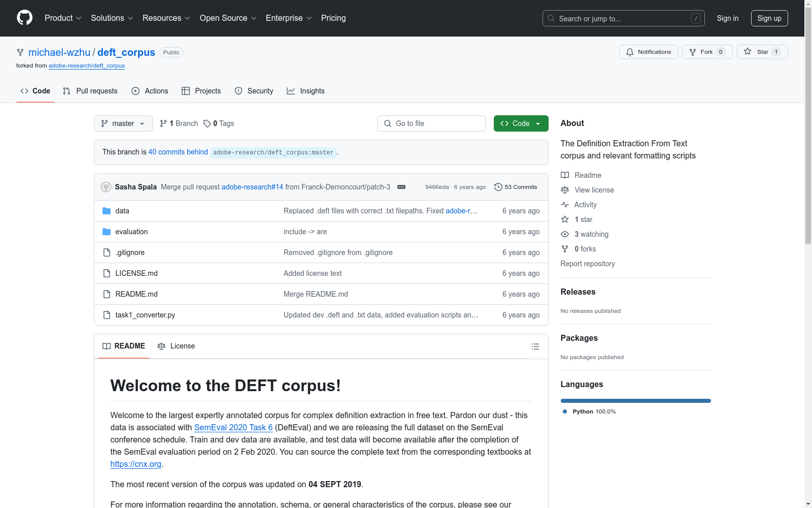Click the 40 commits behind link
Viewport: 812px width, 508px height.
click(178, 152)
